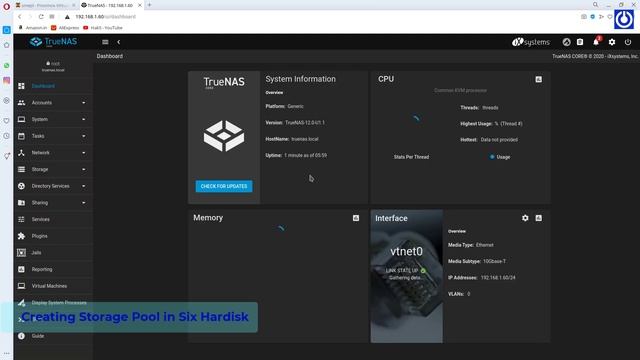640x360 pixels.
Task: Click the TrueNAS-12.0-U1.1 version text
Action: (305, 123)
